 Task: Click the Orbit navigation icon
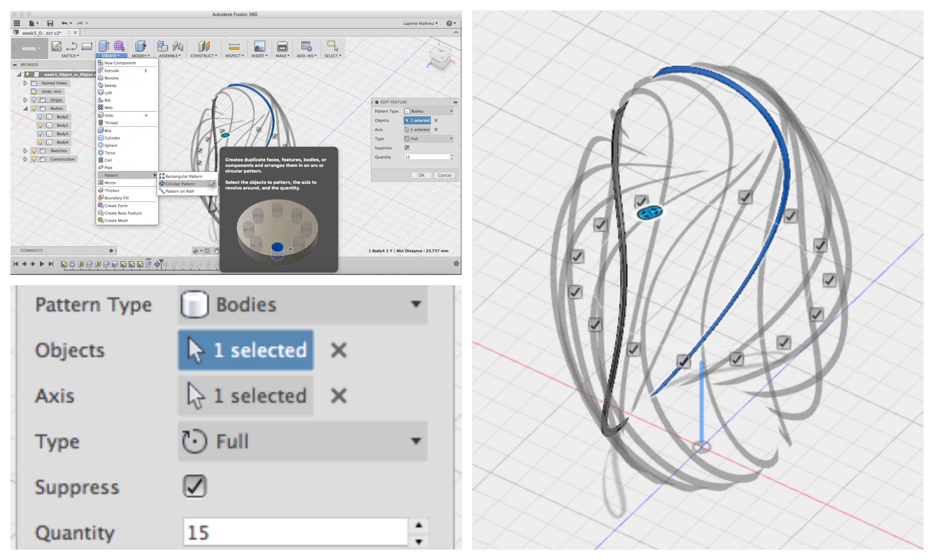click(x=196, y=251)
